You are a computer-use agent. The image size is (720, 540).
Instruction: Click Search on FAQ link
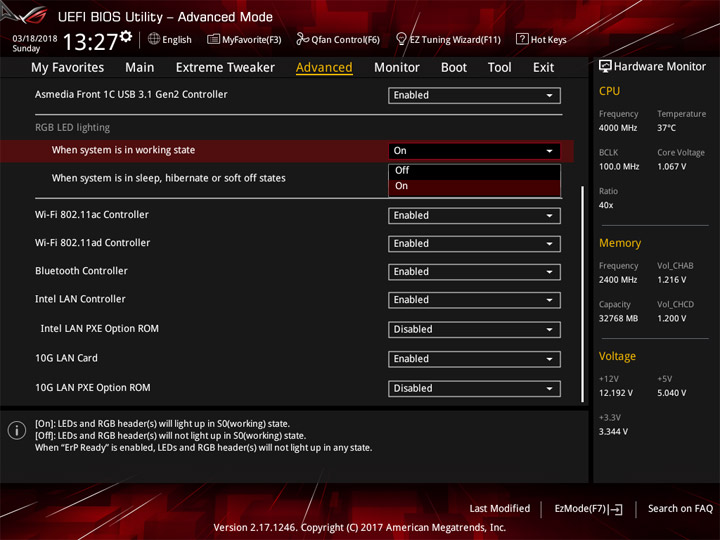pyautogui.click(x=681, y=509)
